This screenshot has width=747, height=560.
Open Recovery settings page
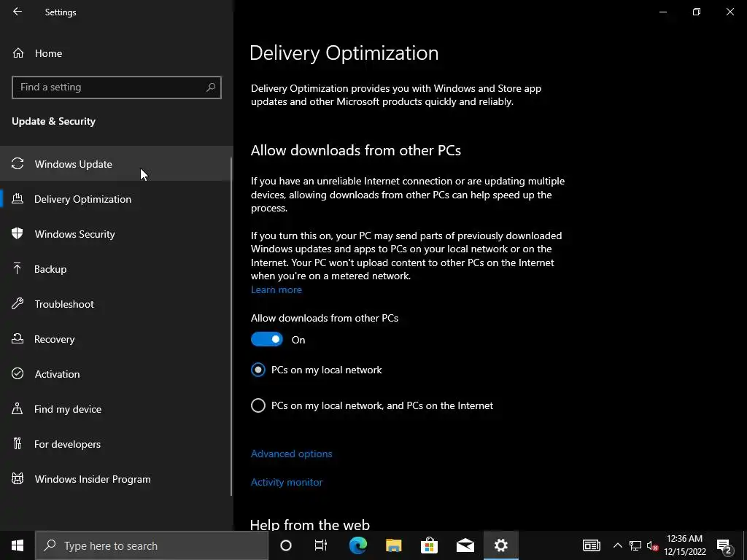pos(116,338)
